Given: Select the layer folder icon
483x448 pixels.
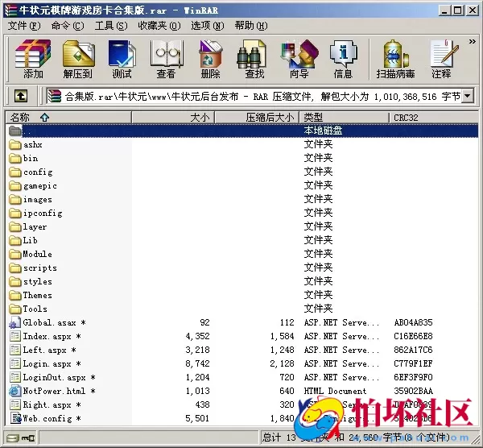Looking at the screenshot, I should (14, 227).
